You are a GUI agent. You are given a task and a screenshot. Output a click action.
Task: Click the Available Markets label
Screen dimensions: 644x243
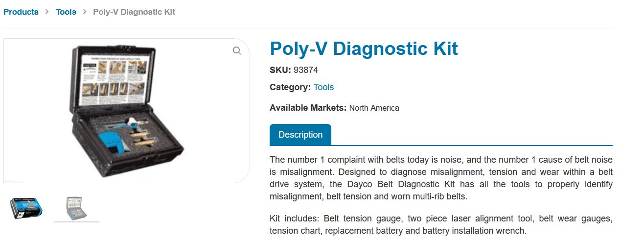308,108
